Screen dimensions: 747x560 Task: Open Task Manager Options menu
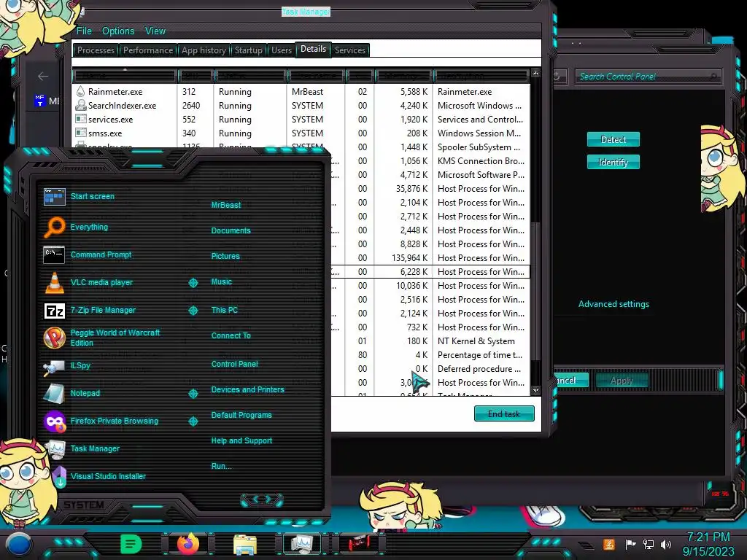coord(118,31)
